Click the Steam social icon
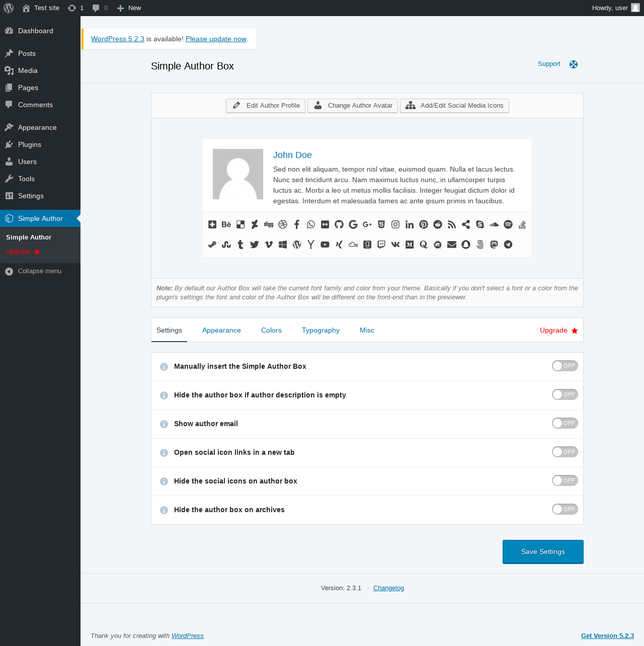 coord(212,245)
